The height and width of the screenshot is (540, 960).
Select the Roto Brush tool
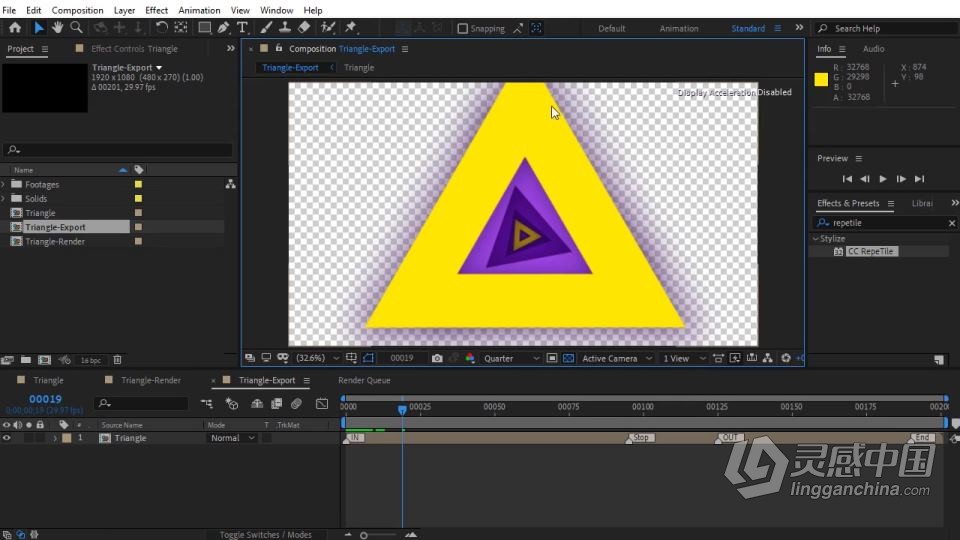point(328,28)
